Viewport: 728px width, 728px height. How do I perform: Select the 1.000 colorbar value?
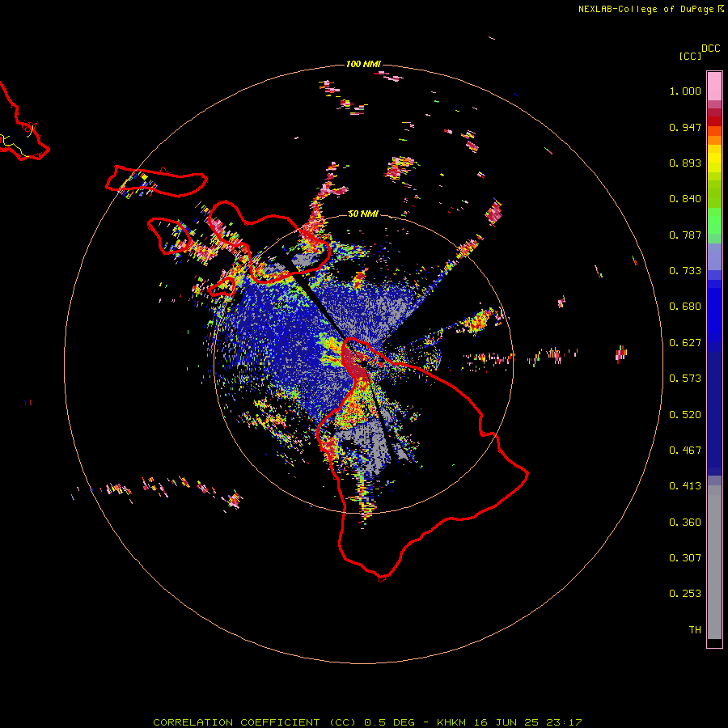[685, 91]
